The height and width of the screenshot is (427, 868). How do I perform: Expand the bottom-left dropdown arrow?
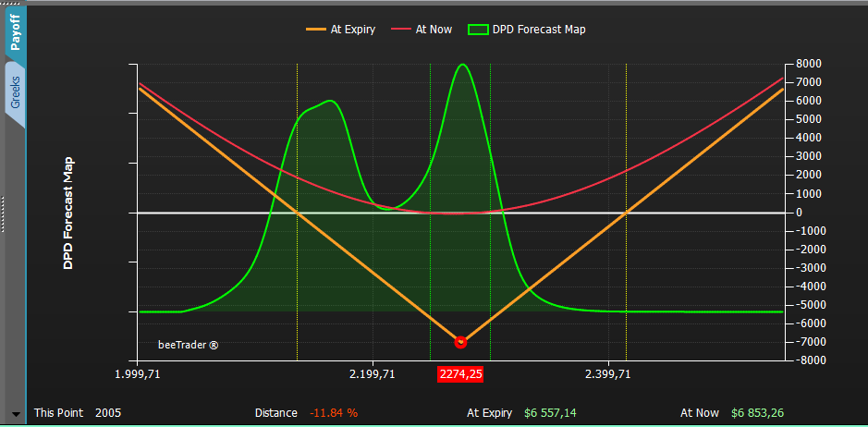pyautogui.click(x=16, y=414)
